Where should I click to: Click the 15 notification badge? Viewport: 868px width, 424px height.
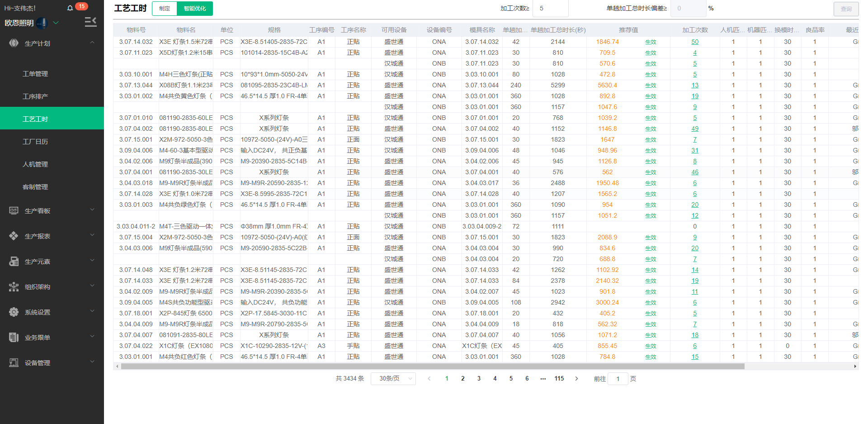[82, 6]
